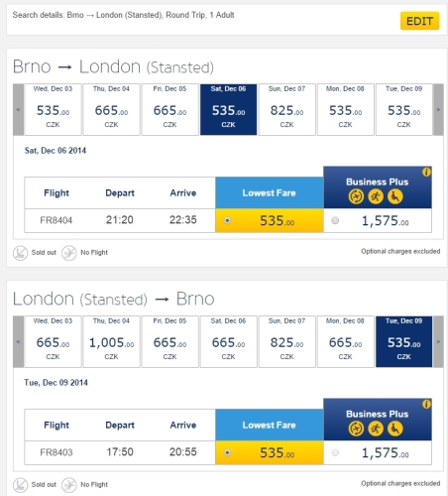Click wheelchair icon in return Business Plus header
448x496 pixels.
coord(395,429)
